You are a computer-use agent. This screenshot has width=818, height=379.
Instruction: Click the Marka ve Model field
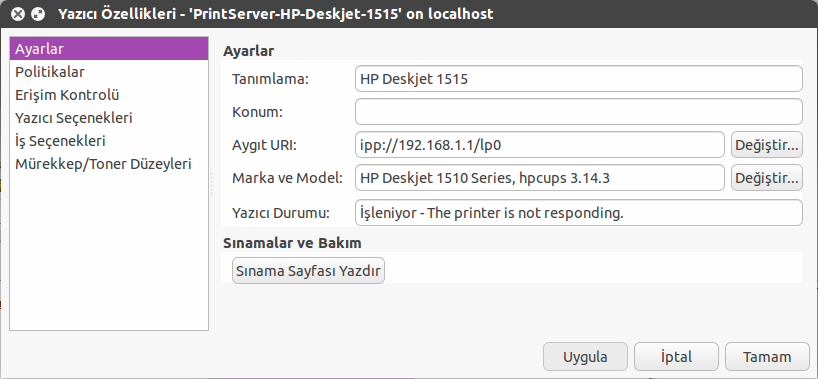[539, 178]
